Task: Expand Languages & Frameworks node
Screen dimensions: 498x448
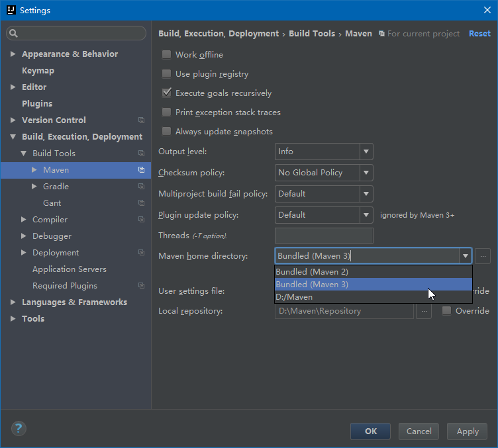Action: coord(13,302)
